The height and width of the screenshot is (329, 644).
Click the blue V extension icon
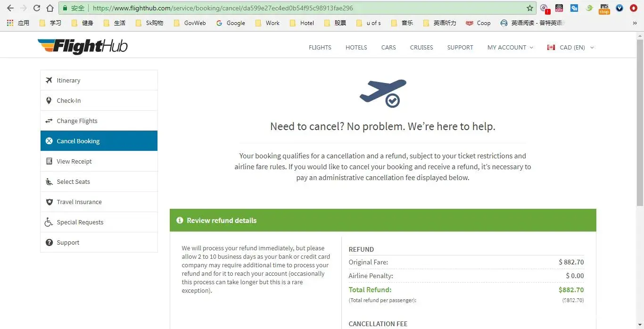[619, 8]
